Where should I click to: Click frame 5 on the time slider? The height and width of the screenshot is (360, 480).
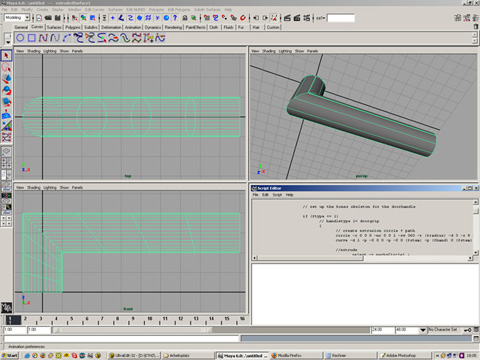point(71,320)
